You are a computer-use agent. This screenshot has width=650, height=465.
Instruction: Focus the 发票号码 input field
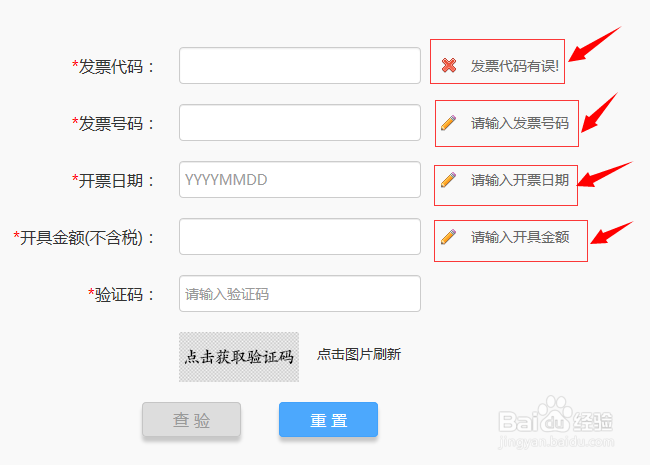300,123
